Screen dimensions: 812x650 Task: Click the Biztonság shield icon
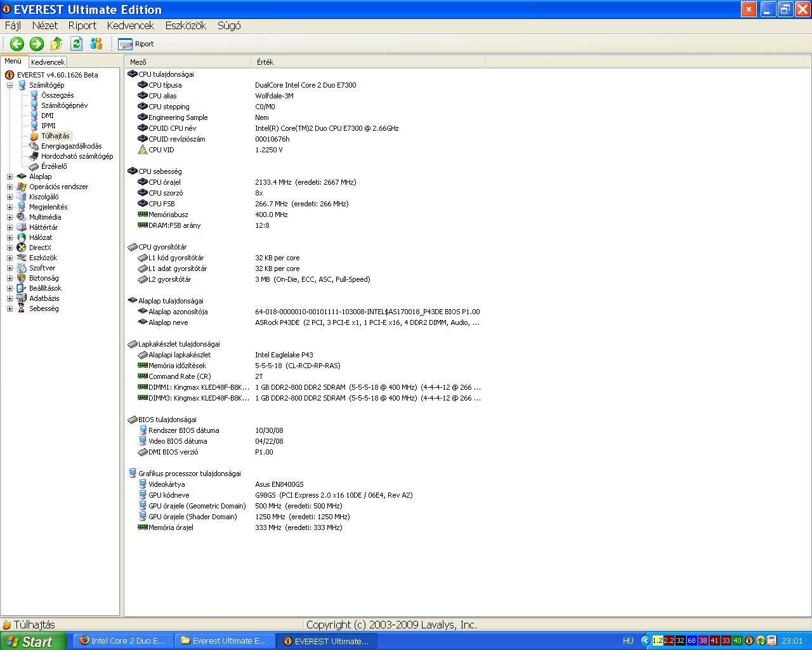22,278
